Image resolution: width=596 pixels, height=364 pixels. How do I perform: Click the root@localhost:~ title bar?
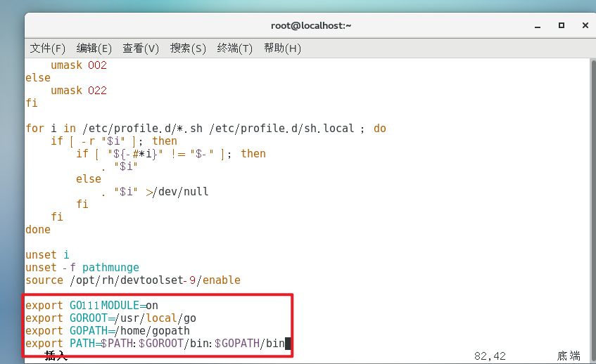tap(310, 25)
